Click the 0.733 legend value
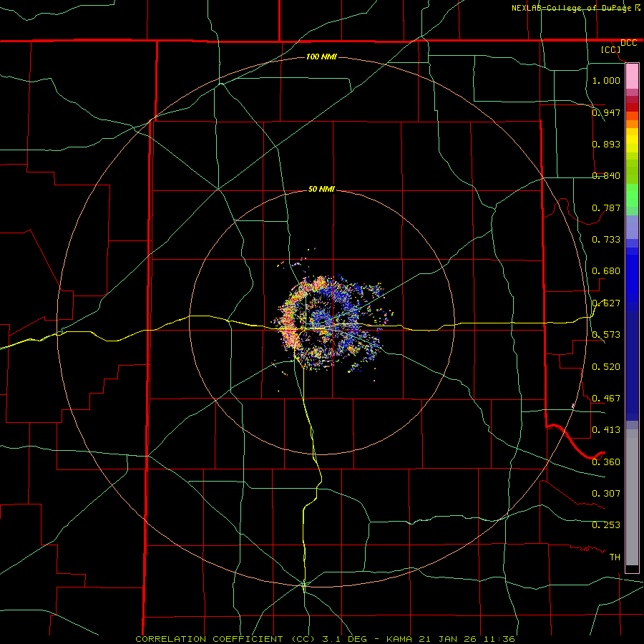The height and width of the screenshot is (644, 644). coord(606,240)
